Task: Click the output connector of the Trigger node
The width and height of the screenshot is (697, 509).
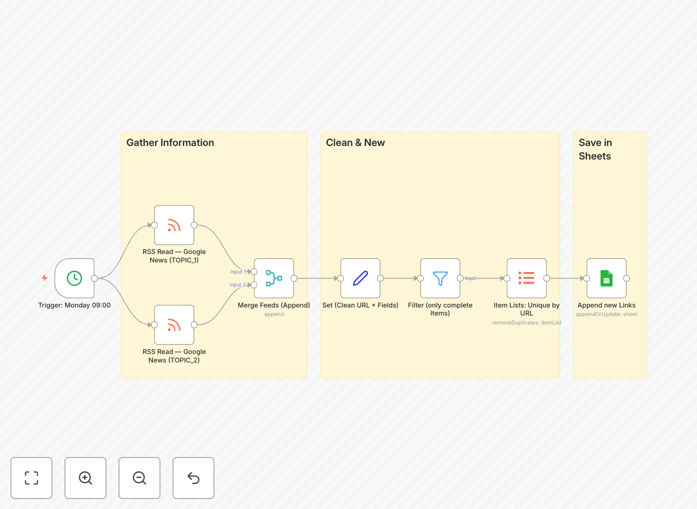Action: (x=94, y=278)
